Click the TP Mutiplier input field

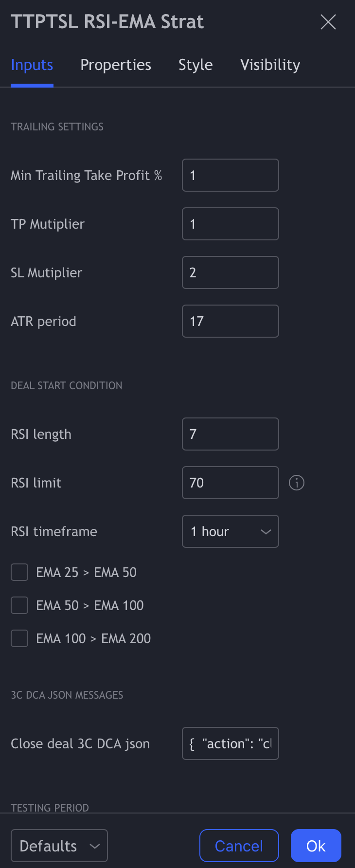[230, 224]
